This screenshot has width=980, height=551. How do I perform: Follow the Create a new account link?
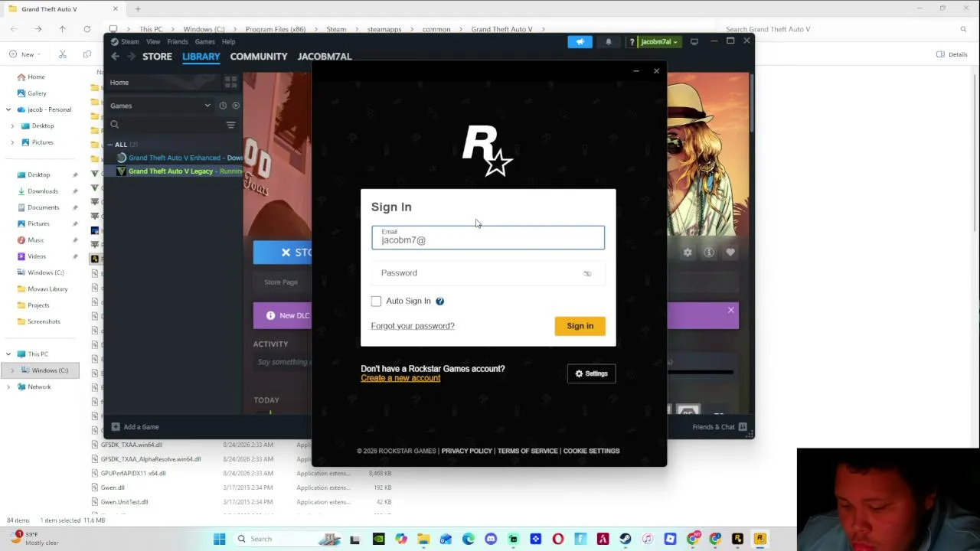400,378
